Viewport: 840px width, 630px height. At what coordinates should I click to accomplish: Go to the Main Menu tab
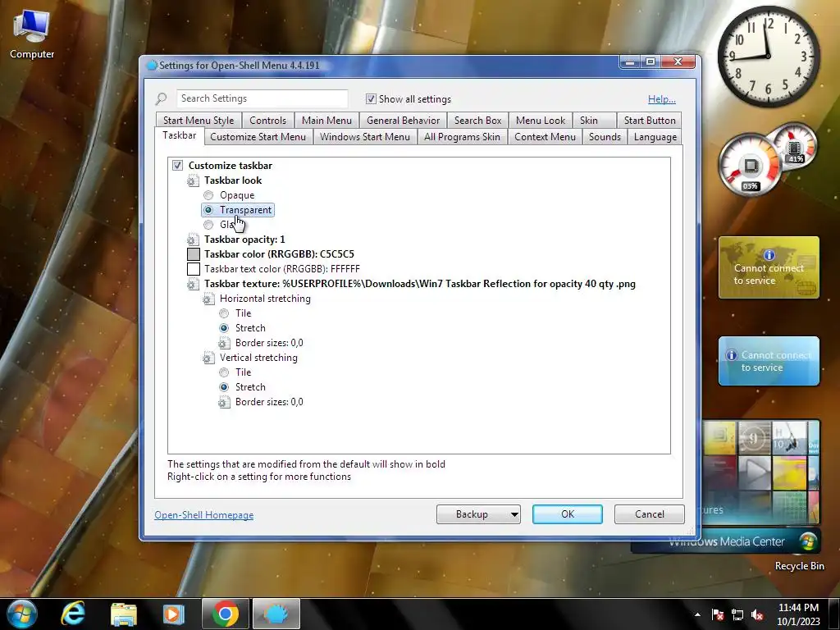click(326, 121)
